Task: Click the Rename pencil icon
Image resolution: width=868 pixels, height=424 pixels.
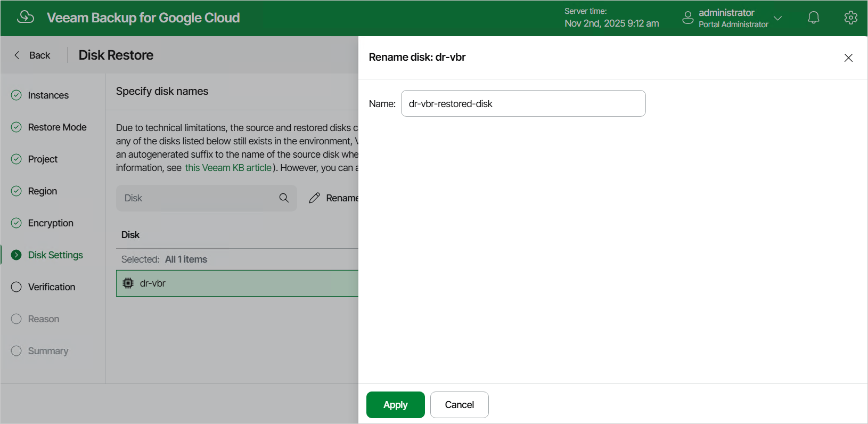Action: pos(315,198)
